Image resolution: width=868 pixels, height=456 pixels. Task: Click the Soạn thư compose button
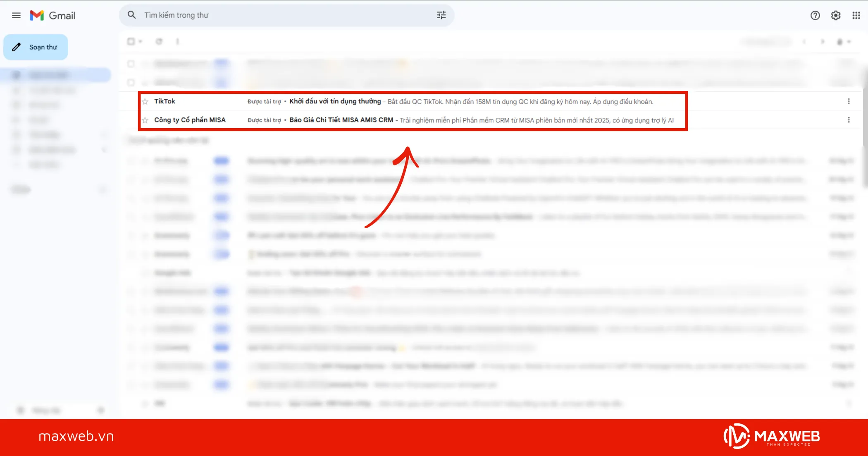36,47
